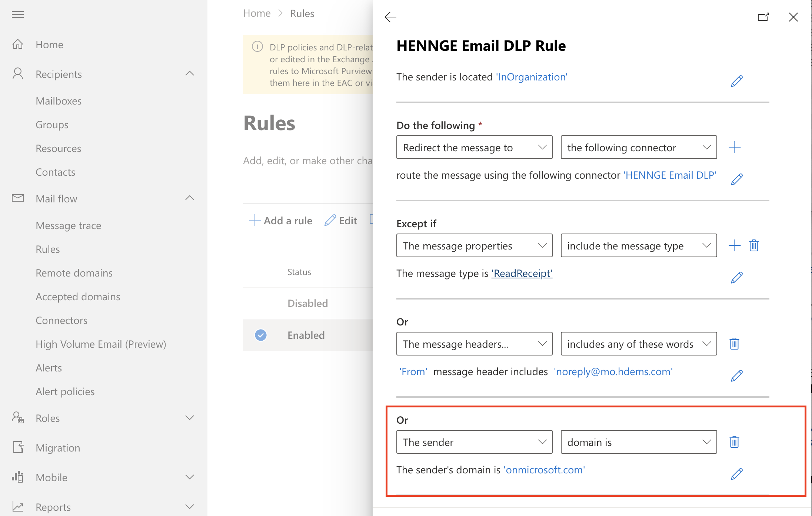Open the hamburger navigation menu
The image size is (812, 516).
pyautogui.click(x=18, y=14)
